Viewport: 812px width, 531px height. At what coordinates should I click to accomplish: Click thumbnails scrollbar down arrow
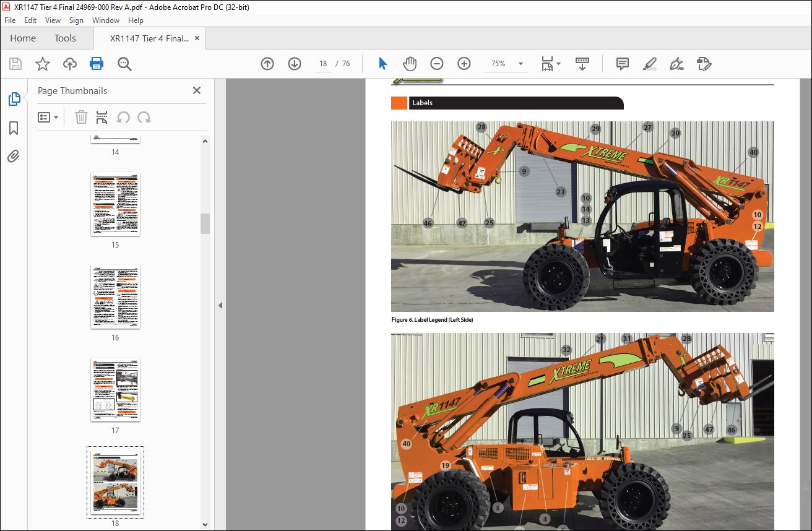pos(205,525)
